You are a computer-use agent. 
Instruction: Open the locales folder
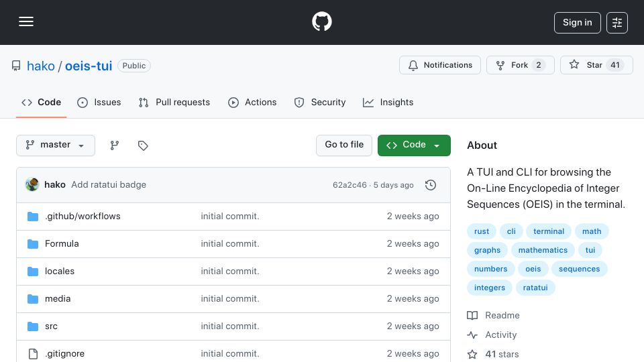tap(60, 271)
